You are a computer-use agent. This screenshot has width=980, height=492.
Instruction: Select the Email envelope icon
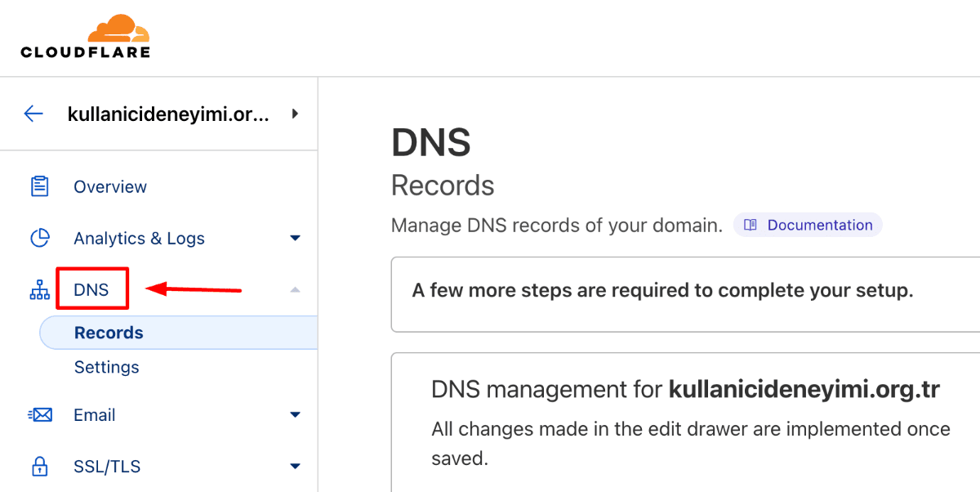(x=40, y=414)
